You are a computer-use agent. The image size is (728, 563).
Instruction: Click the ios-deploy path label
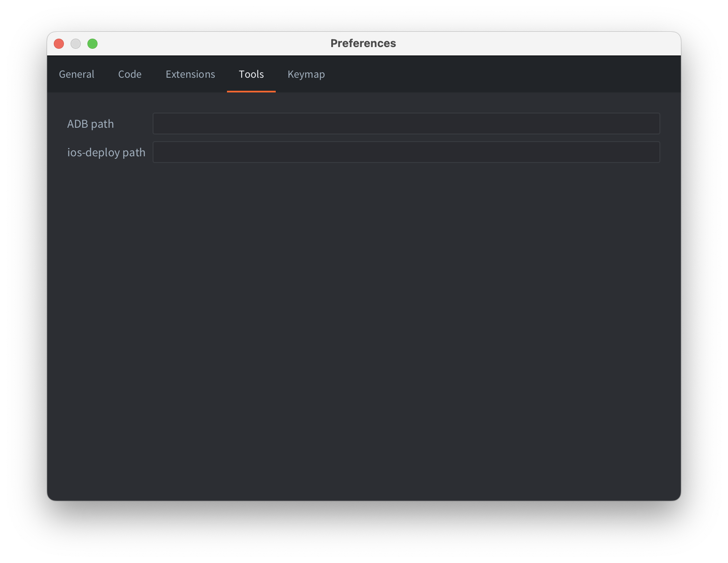click(x=106, y=153)
